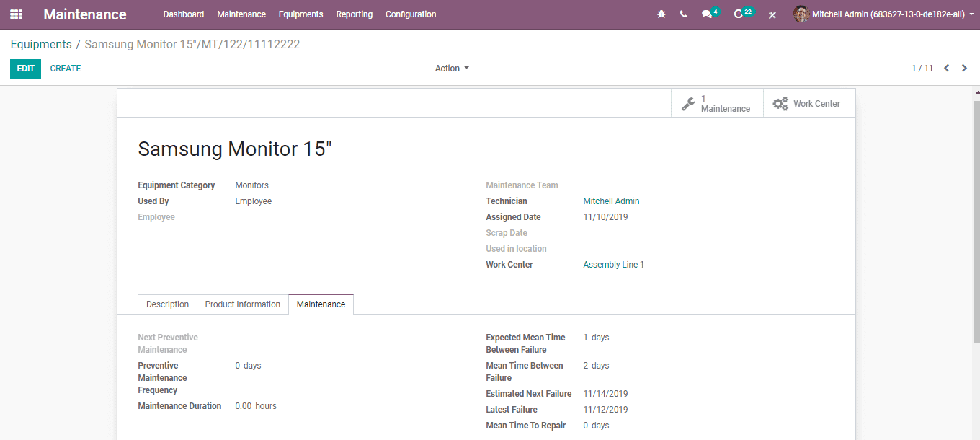Click the Maintenance Team label
The width and height of the screenshot is (980, 440).
(x=522, y=185)
